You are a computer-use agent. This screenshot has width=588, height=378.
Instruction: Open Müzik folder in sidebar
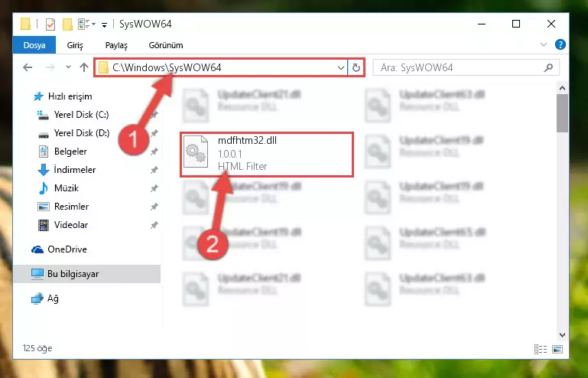[67, 188]
